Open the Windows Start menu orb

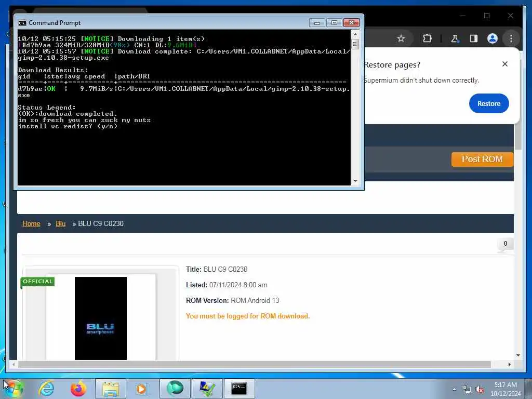pos(14,389)
